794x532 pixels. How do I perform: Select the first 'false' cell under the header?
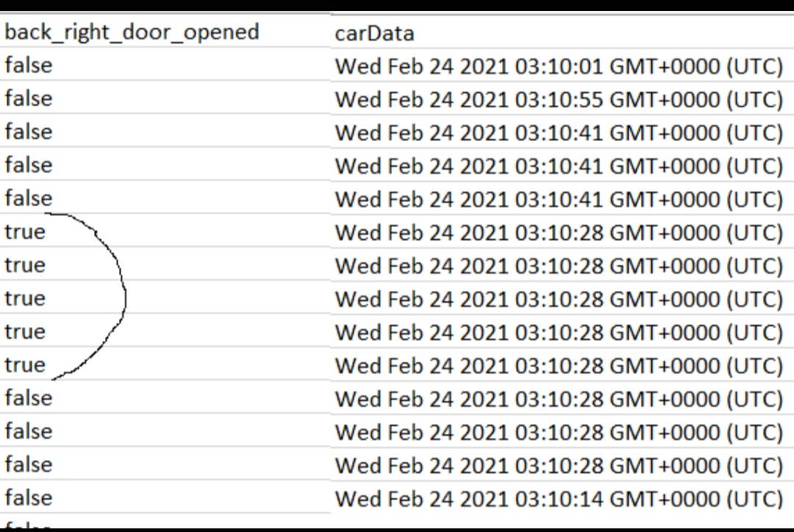[29, 65]
